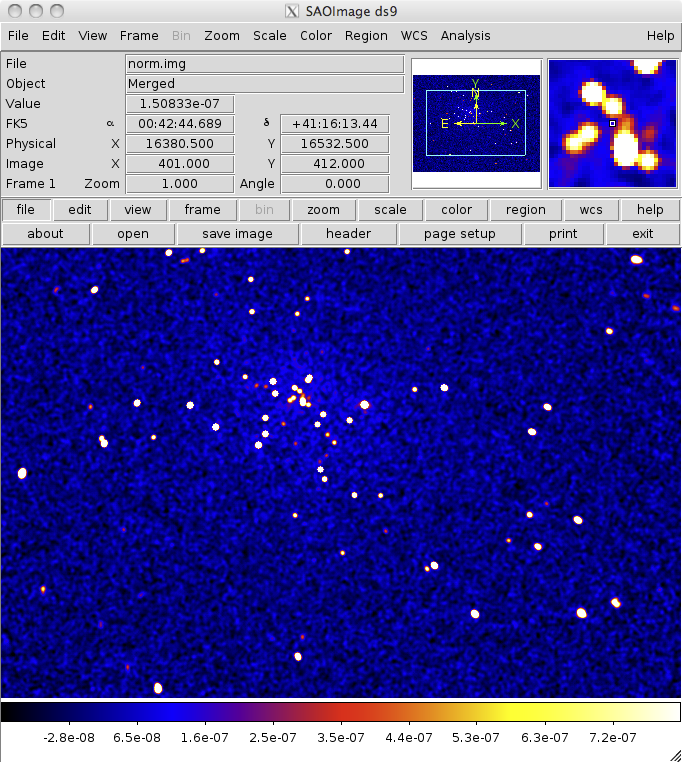
Task: Click the red window close button
Action: click(13, 11)
